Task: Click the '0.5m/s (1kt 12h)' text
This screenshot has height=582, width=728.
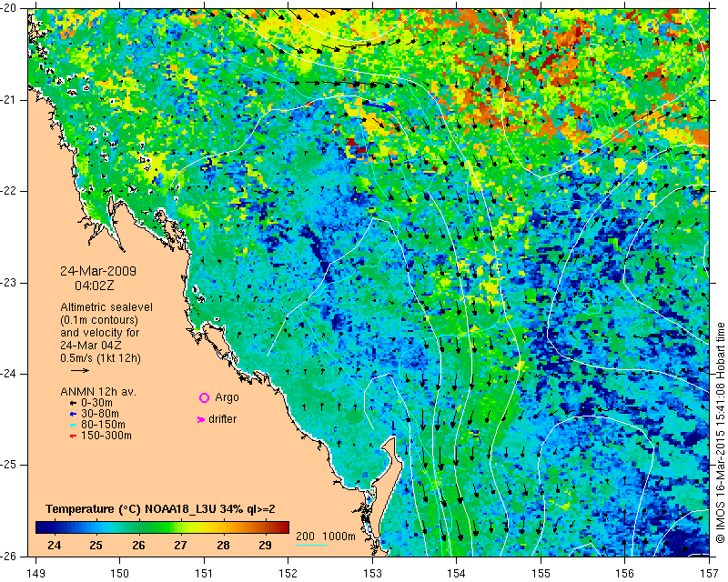Action: click(x=100, y=358)
